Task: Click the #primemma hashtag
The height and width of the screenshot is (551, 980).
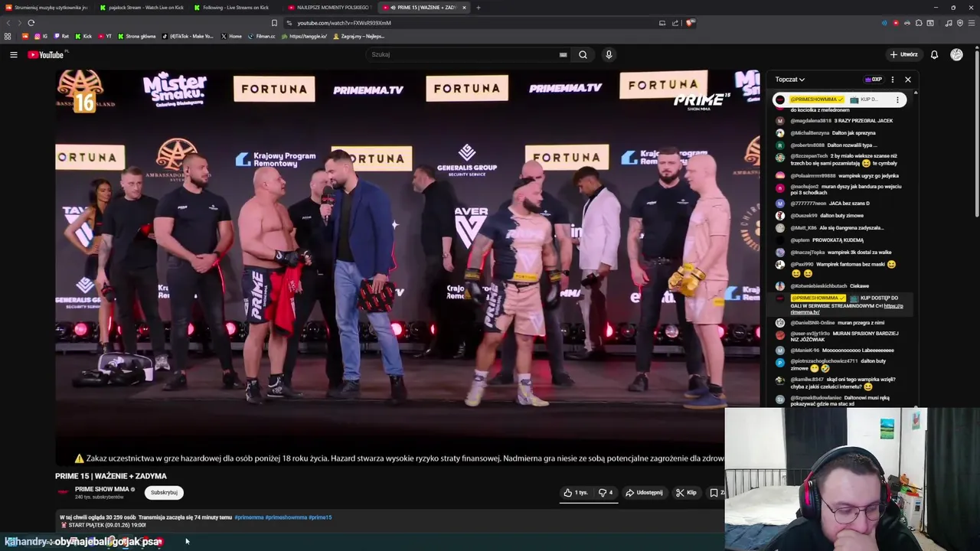Action: pos(249,517)
